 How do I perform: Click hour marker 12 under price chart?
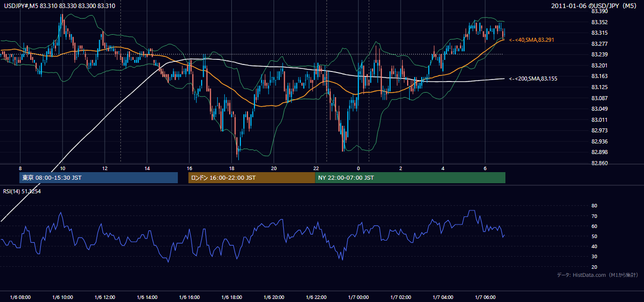tap(105, 168)
